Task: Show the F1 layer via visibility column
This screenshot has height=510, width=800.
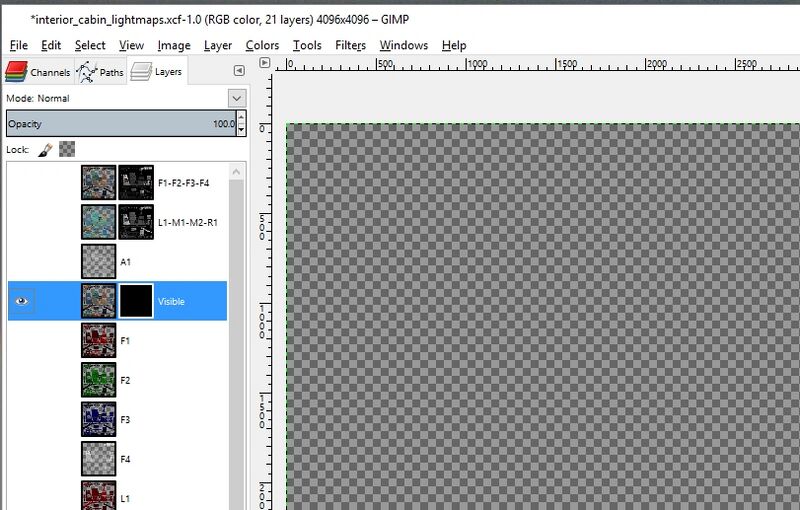Action: point(21,340)
